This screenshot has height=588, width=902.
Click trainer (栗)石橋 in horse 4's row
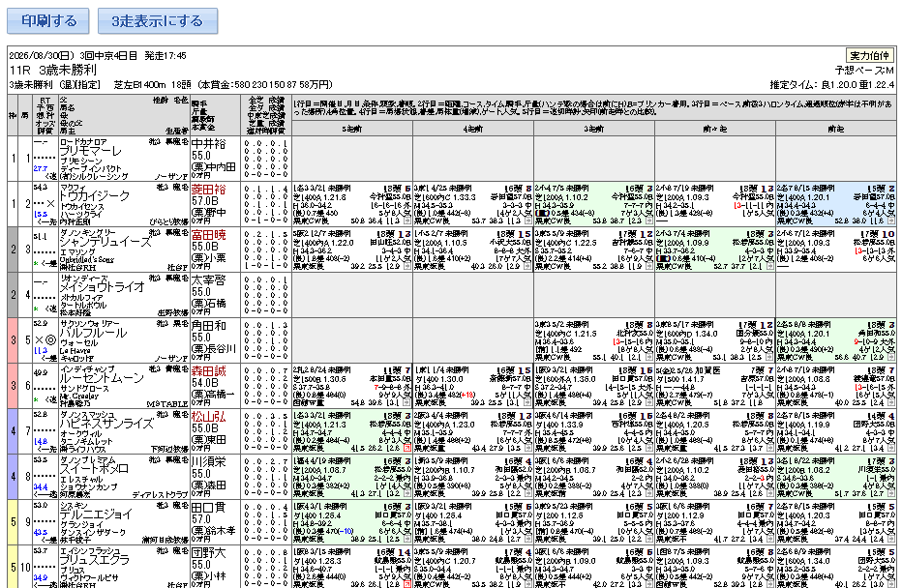point(208,303)
